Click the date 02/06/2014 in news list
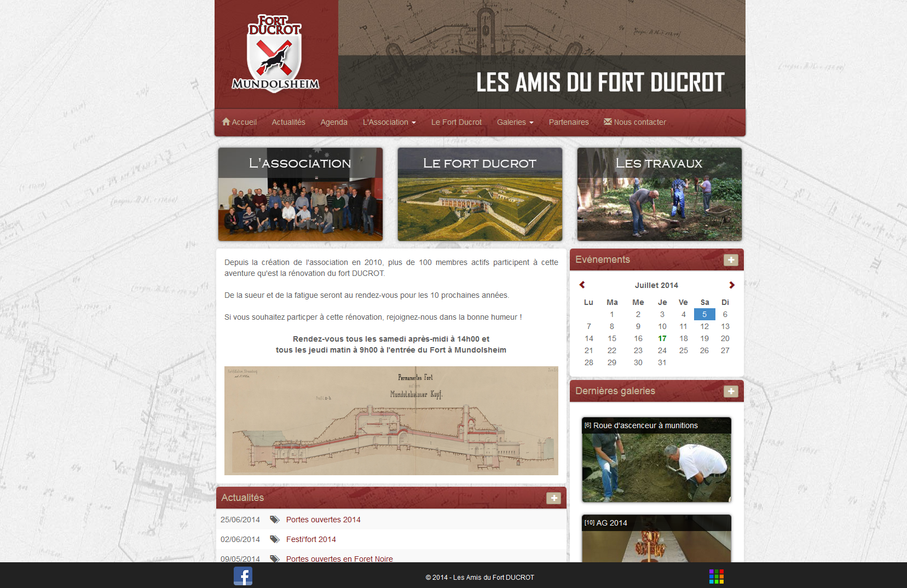Viewport: 907px width, 588px height. tap(240, 539)
